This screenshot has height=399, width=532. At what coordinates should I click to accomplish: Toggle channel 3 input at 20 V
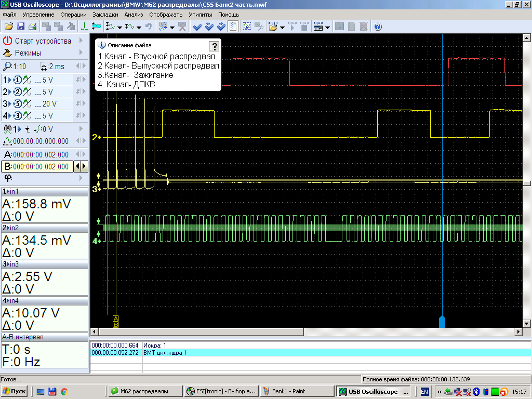coord(17,103)
